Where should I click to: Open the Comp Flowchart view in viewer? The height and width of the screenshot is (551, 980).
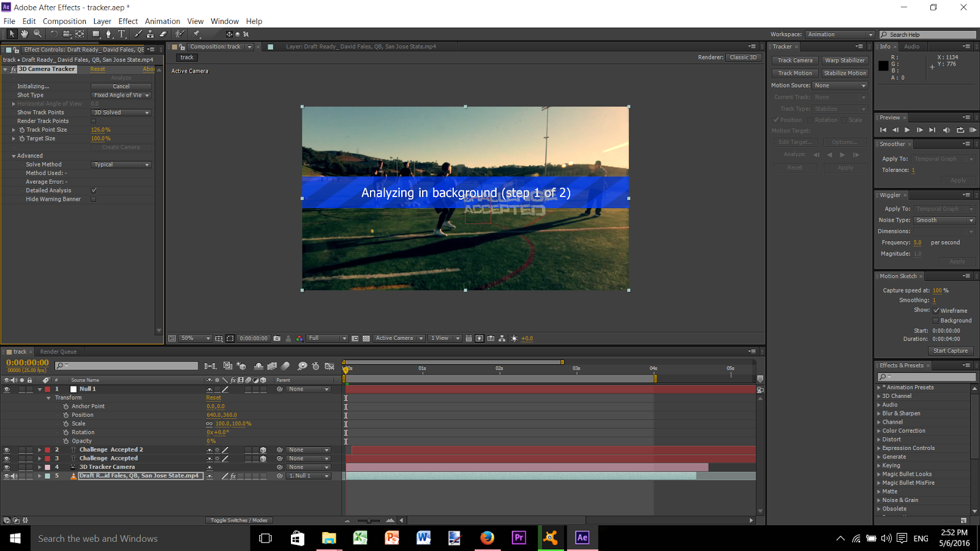pyautogui.click(x=502, y=339)
